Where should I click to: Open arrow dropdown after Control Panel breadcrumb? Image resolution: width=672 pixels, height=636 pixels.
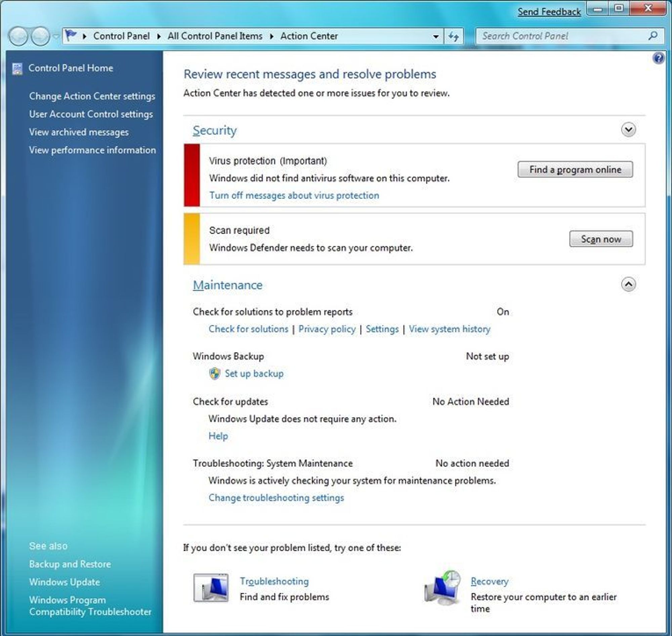point(159,36)
